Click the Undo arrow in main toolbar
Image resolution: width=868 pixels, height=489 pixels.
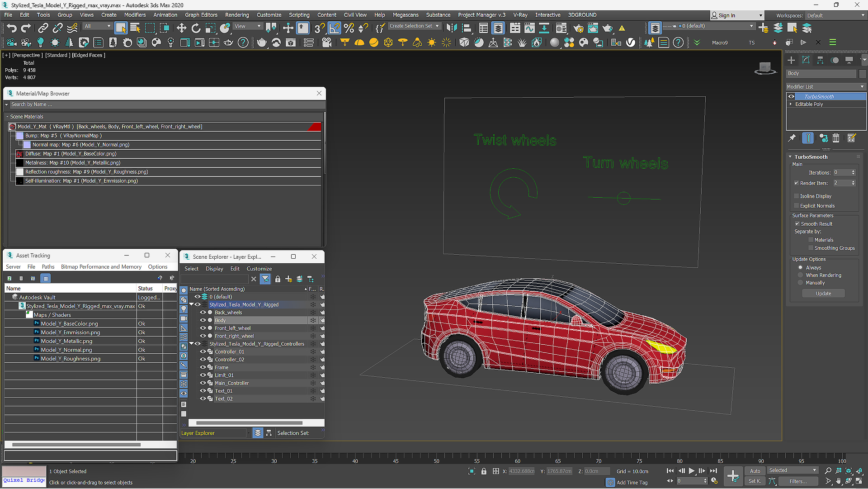coord(12,28)
